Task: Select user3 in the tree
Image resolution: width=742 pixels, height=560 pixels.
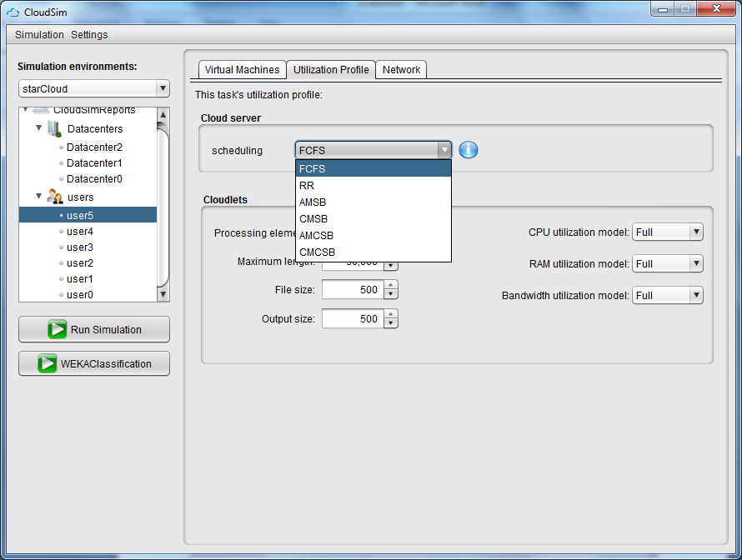Action: 79,247
